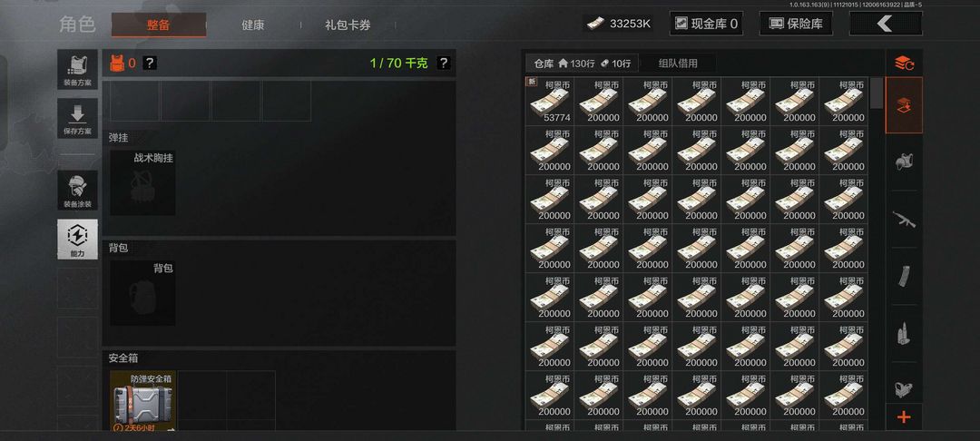Filter warehouse by magazine icon

pos(904,276)
